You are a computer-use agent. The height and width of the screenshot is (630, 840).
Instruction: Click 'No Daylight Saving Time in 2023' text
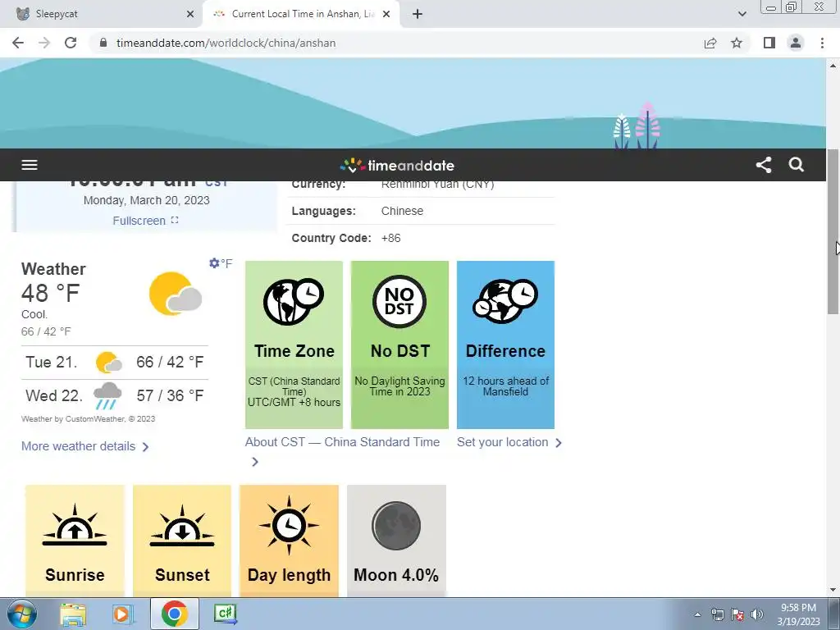[399, 386]
